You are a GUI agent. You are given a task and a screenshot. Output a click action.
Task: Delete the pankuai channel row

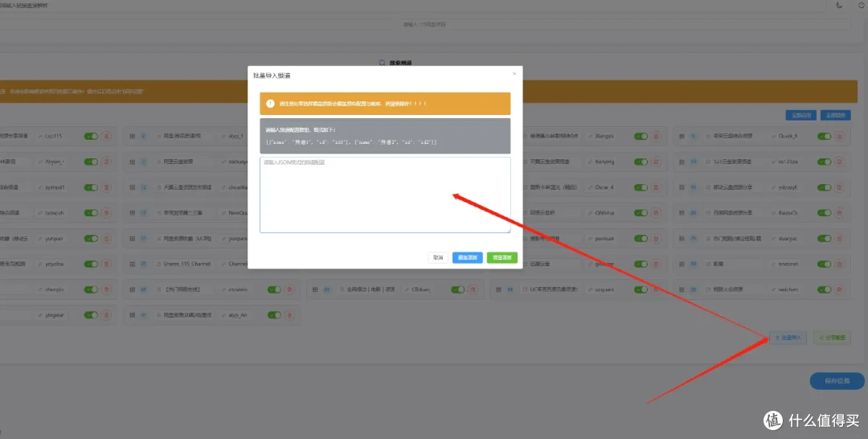point(656,239)
